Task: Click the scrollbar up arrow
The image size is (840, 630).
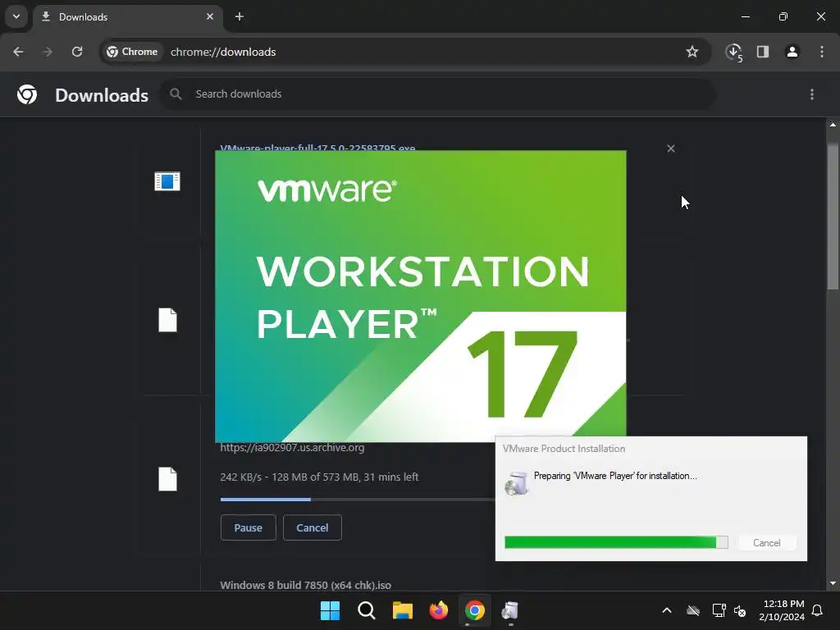Action: (x=833, y=125)
